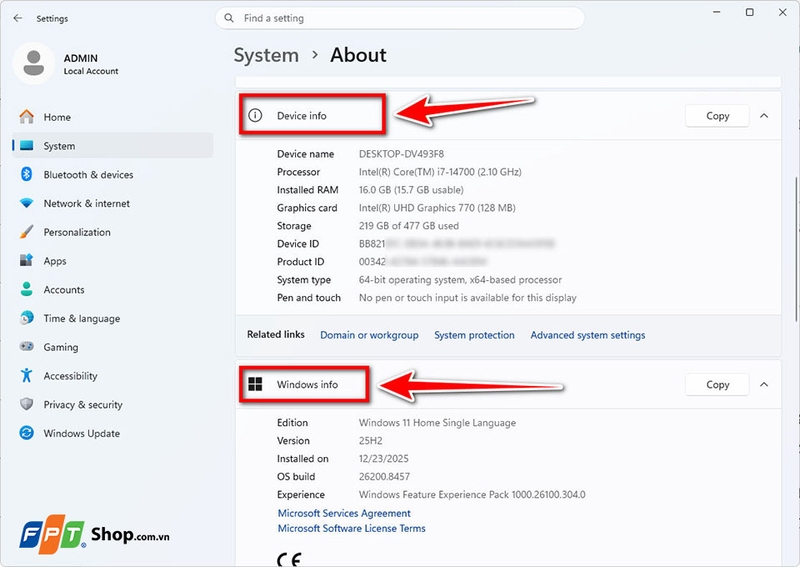
Task: Click the Device info circle-i icon
Action: click(x=255, y=115)
